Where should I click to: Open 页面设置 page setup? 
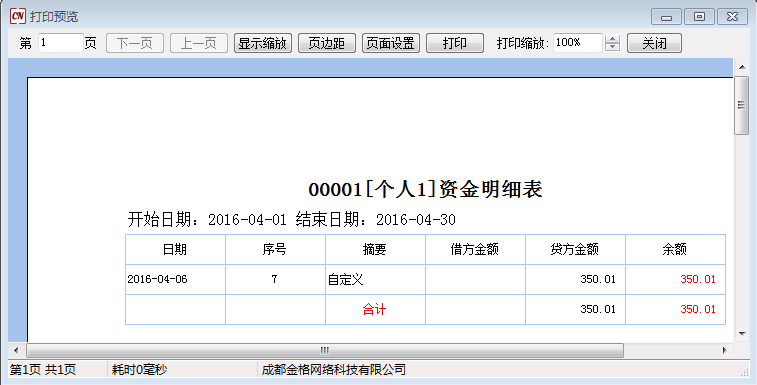point(391,43)
